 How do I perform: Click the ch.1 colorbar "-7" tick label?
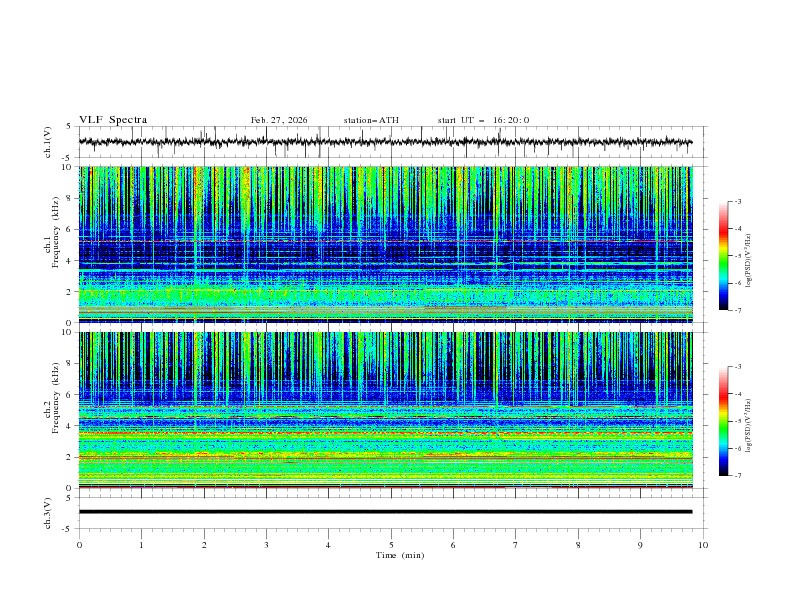click(737, 310)
